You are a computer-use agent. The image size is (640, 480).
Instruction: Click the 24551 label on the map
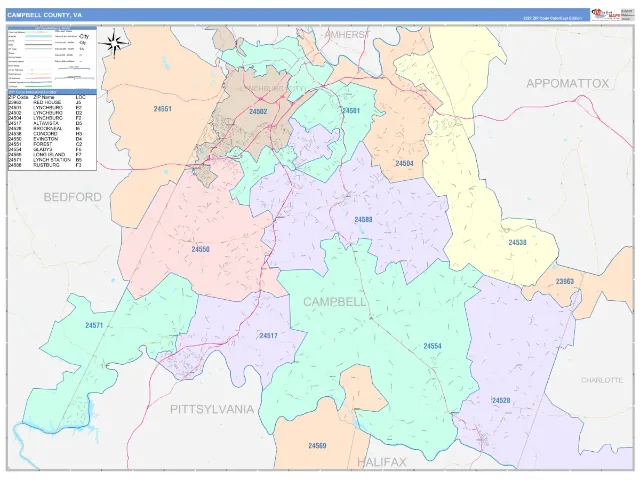click(162, 109)
